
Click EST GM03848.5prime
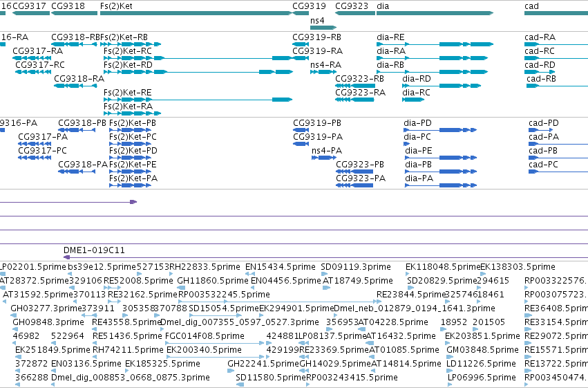pyautogui.click(x=482, y=350)
